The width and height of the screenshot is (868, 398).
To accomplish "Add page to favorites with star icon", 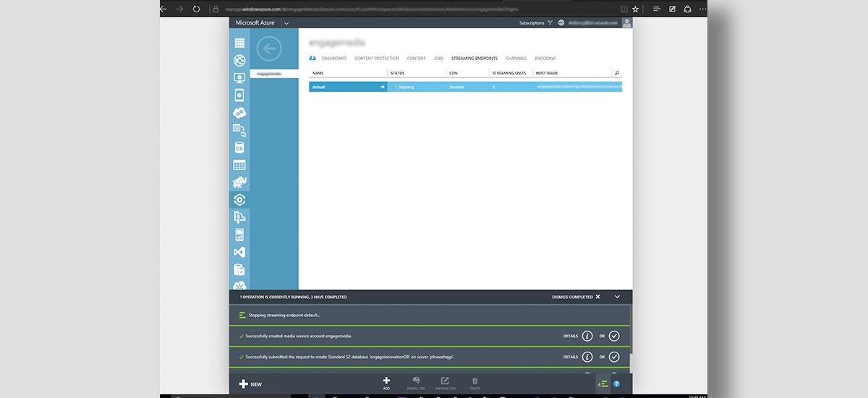I will pos(635,9).
